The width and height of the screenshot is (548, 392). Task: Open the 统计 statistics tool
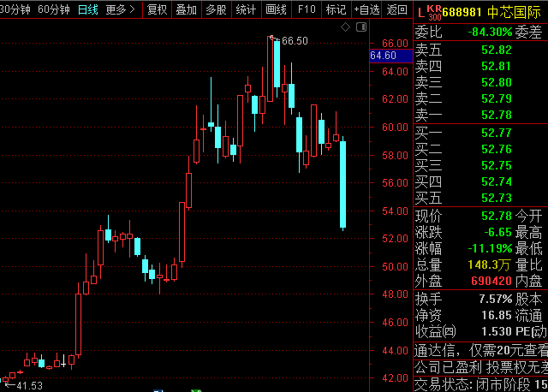(x=246, y=9)
